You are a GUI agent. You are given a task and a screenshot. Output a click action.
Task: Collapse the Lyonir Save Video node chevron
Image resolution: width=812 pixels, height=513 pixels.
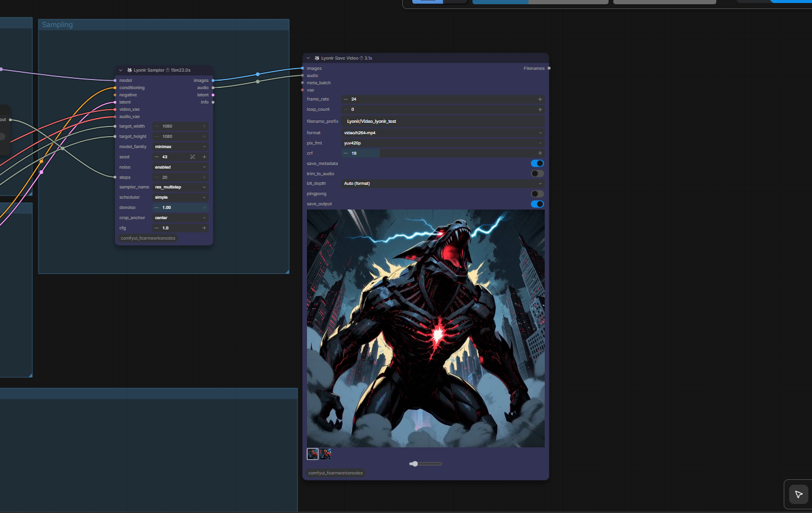point(308,58)
